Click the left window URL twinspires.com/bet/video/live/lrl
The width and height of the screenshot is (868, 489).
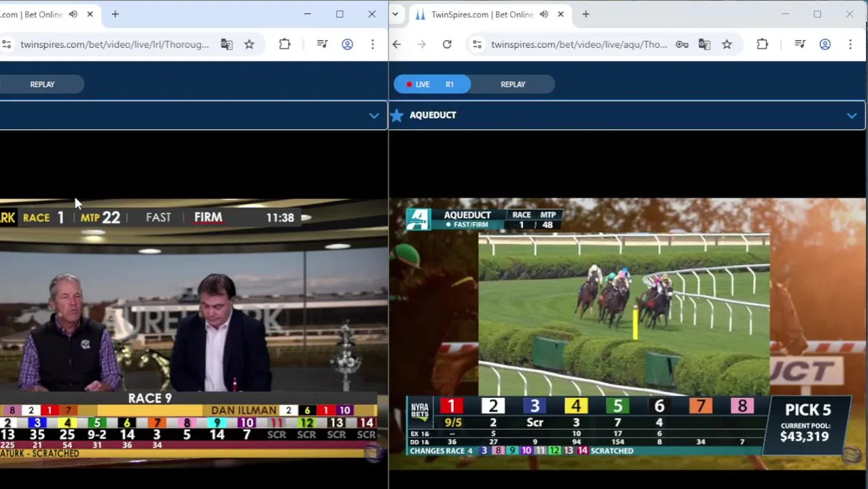pyautogui.click(x=114, y=44)
